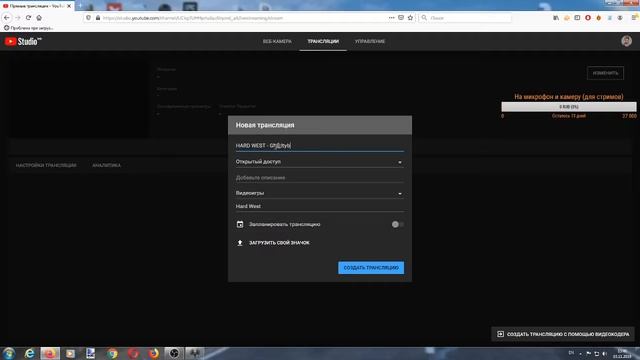
Task: Toggle the schedule stream switch
Action: coord(398,224)
